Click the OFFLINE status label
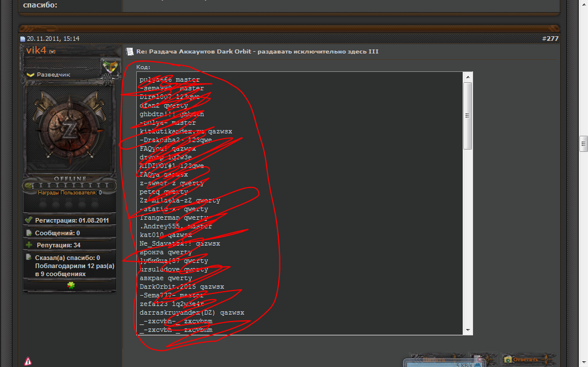Image resolution: width=588 pixels, height=367 pixels. click(x=70, y=179)
